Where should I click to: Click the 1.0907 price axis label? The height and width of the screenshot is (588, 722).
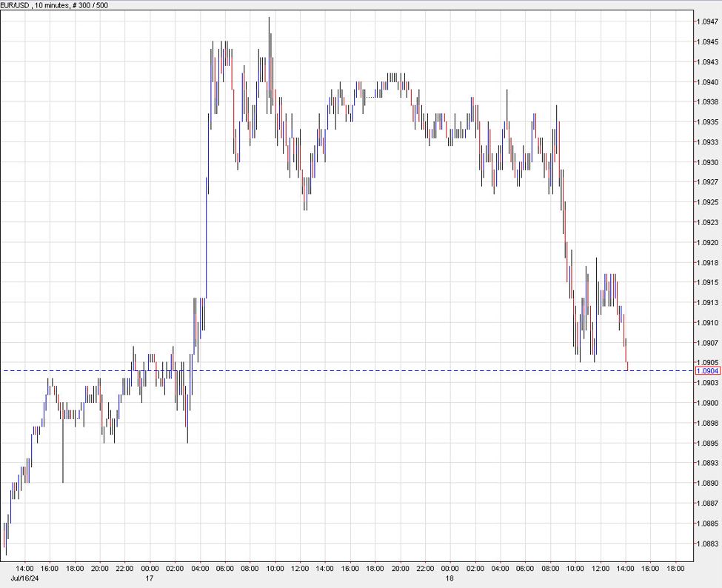click(707, 343)
